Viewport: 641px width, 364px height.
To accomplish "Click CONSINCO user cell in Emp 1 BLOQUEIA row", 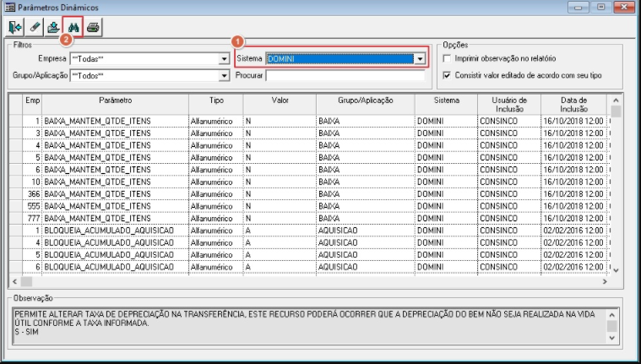I will (509, 231).
